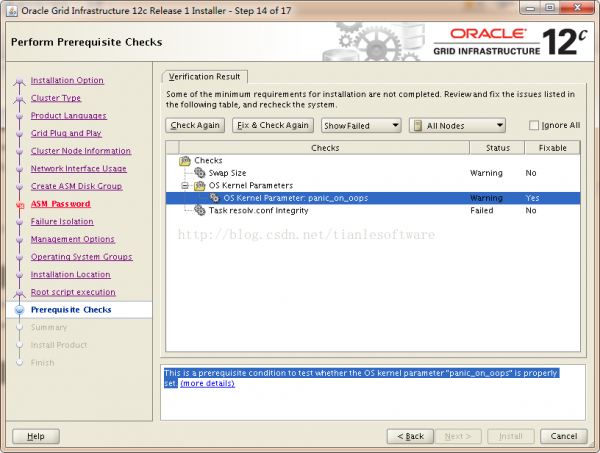The image size is (600, 453).
Task: Go to Root script execution step
Action: (x=73, y=292)
